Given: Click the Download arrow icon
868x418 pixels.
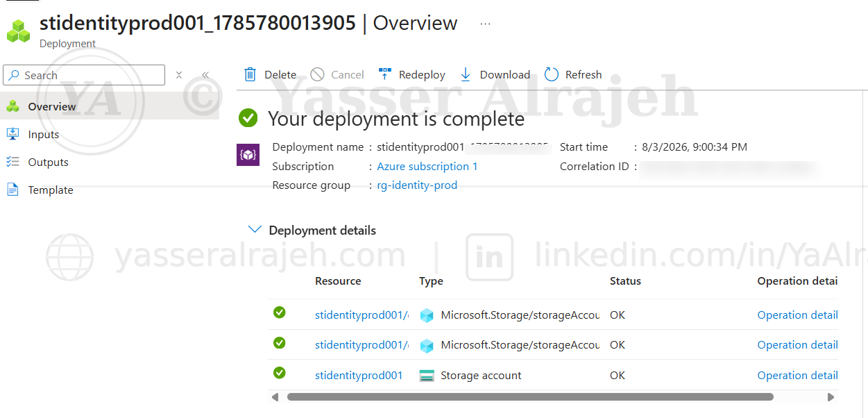Looking at the screenshot, I should click(466, 74).
